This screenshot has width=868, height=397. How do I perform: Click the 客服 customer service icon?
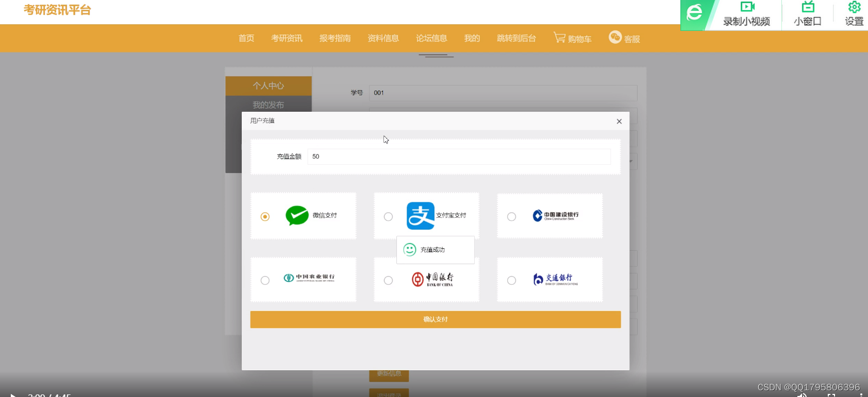click(615, 37)
